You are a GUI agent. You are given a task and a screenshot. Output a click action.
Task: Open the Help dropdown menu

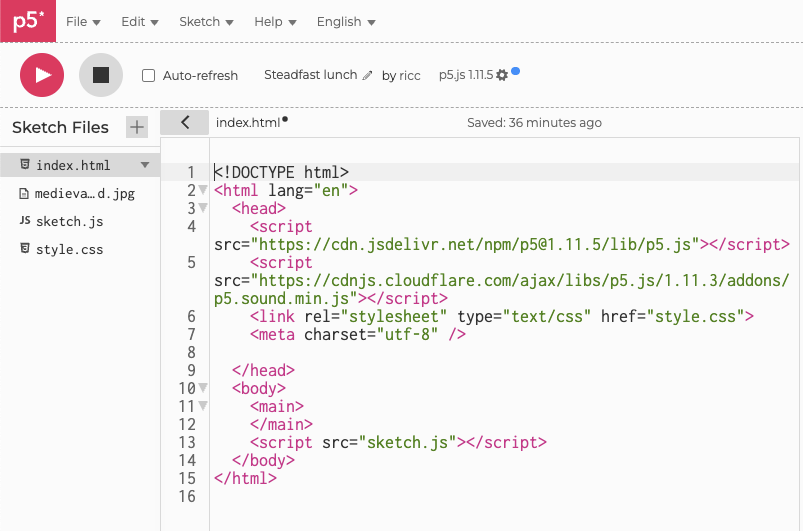coord(275,21)
